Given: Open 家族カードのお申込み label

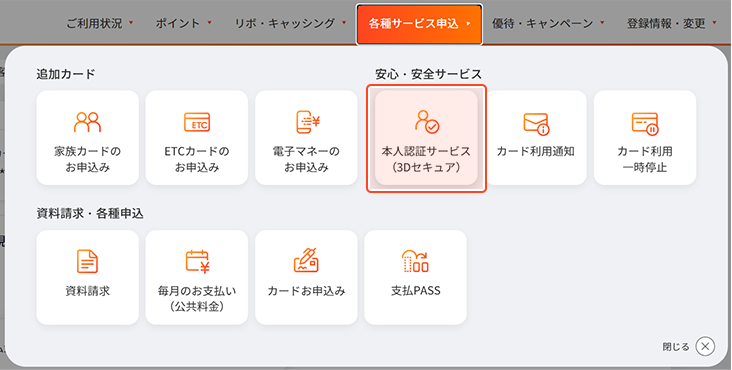Looking at the screenshot, I should 87,159.
